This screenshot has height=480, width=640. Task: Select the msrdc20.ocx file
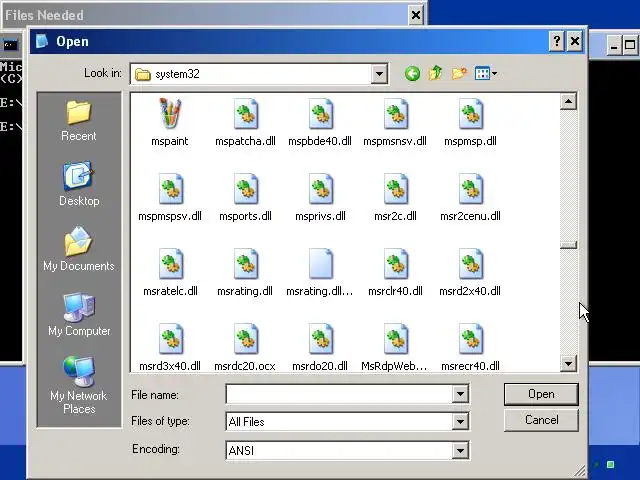(245, 347)
